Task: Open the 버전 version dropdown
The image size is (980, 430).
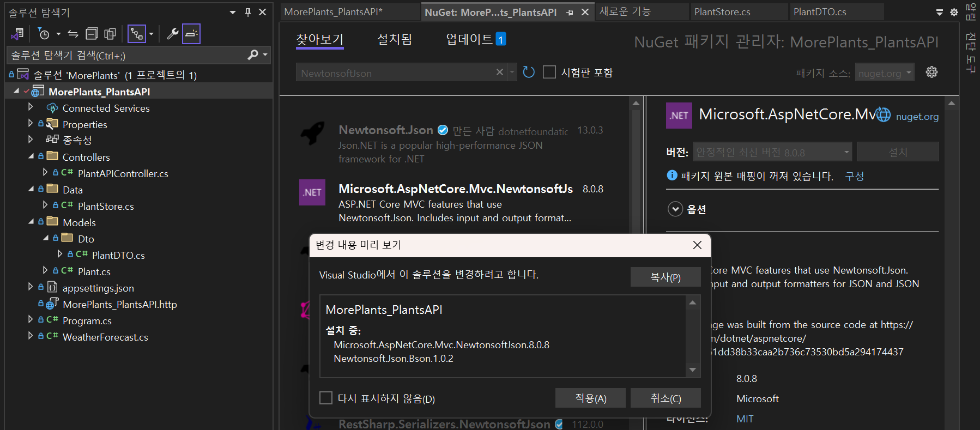Action: click(773, 152)
